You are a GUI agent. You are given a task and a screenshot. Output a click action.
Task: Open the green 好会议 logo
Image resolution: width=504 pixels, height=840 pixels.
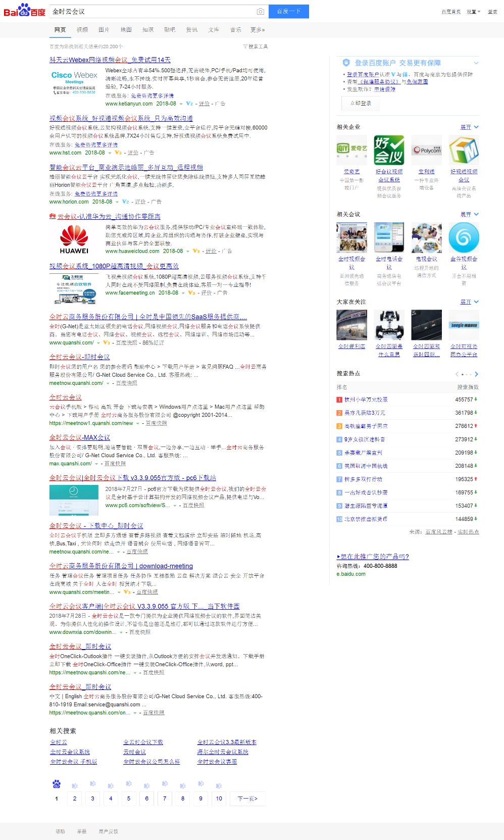pyautogui.click(x=389, y=150)
